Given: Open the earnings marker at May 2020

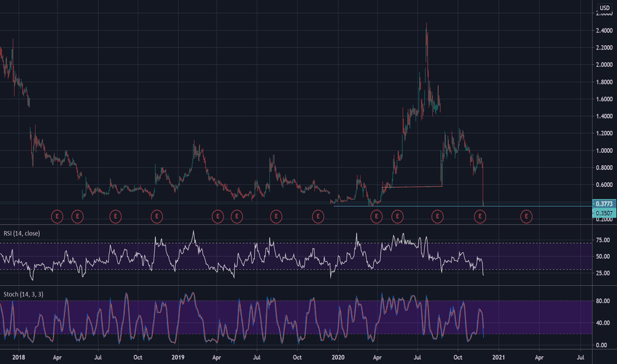Looking at the screenshot, I should (x=397, y=216).
